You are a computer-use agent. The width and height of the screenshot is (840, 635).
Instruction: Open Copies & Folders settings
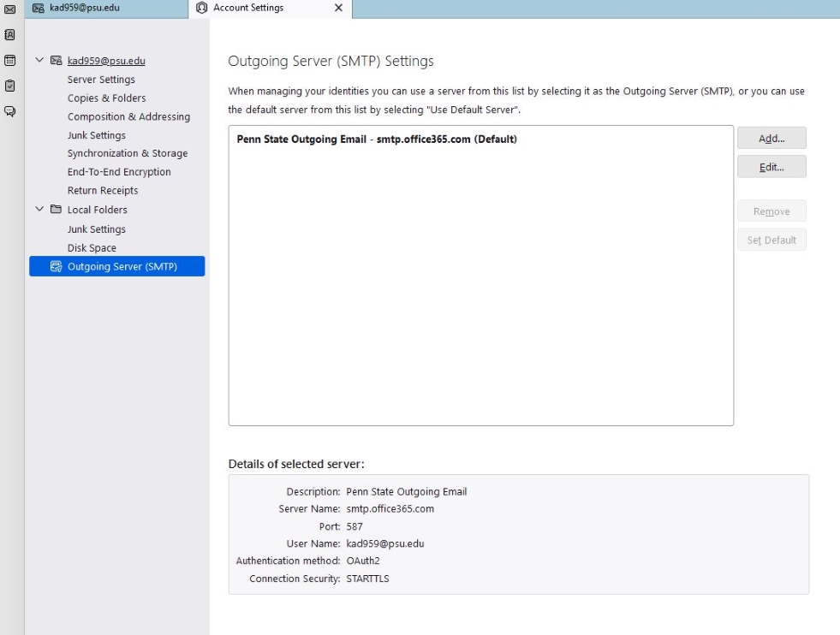[107, 98]
